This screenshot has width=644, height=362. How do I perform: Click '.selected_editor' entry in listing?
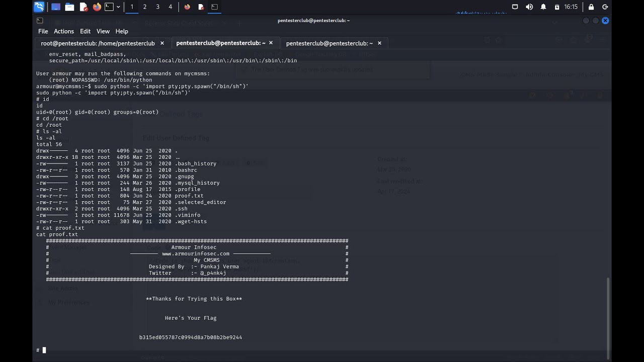[200, 202]
